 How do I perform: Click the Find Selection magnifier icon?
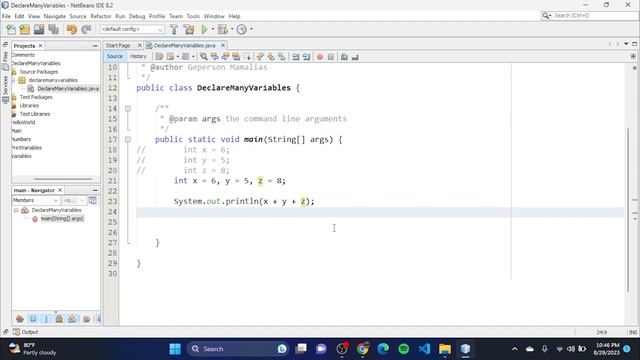[203, 57]
